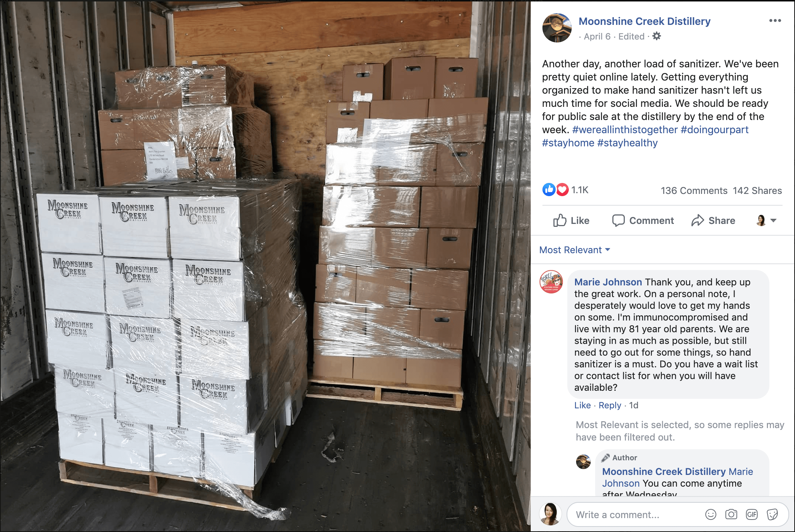Viewport: 795px width, 532px height.
Task: Click the Comment button under the post
Action: point(643,220)
